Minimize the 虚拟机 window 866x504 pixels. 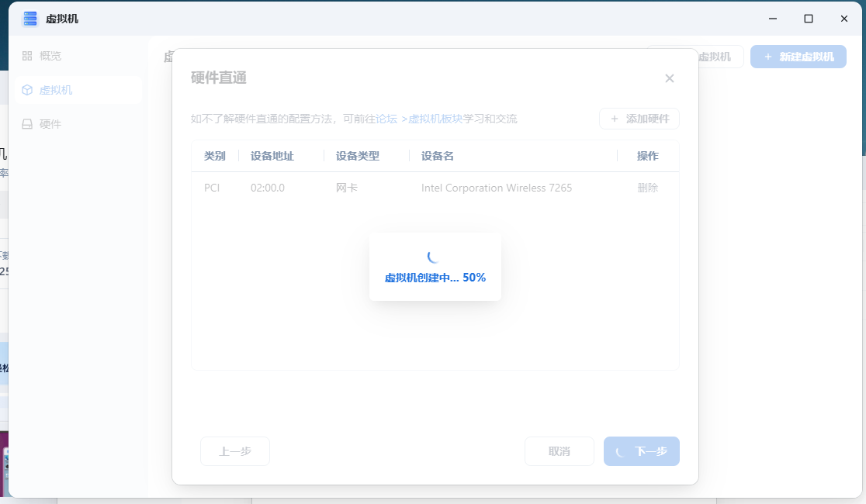773,18
